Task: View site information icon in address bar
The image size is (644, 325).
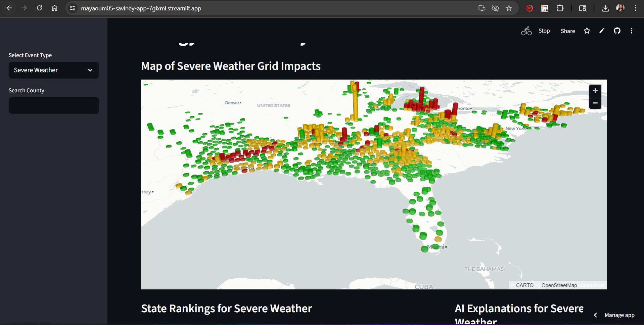Action: click(x=73, y=8)
